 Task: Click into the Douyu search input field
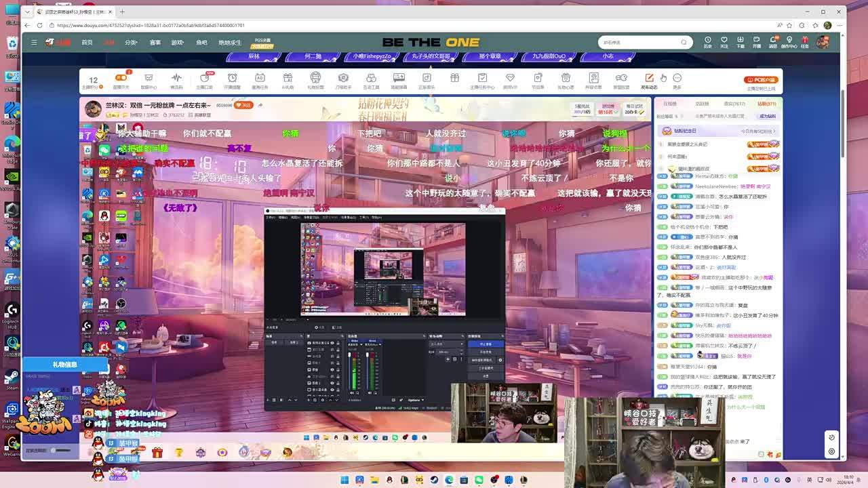637,42
